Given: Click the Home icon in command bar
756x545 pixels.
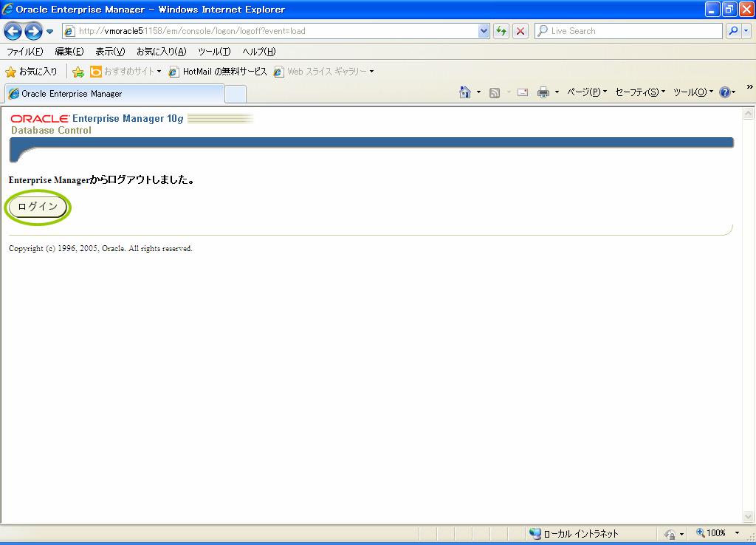Looking at the screenshot, I should [x=465, y=92].
